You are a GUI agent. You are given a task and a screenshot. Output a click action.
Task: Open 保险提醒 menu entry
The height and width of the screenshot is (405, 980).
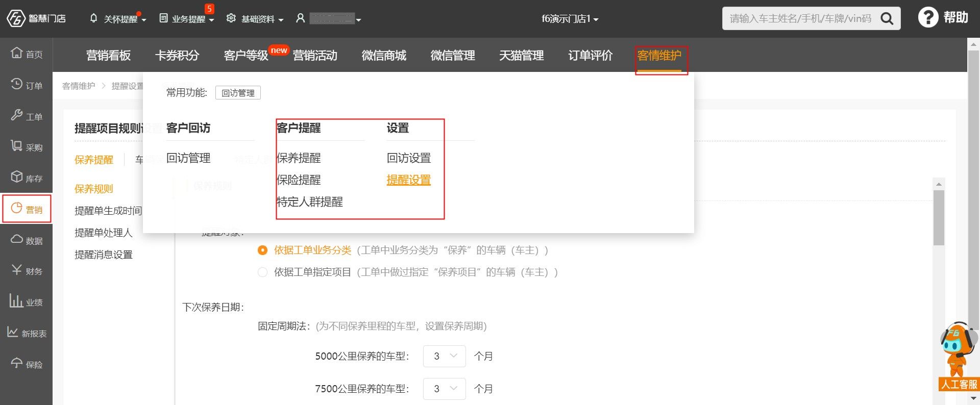click(299, 180)
